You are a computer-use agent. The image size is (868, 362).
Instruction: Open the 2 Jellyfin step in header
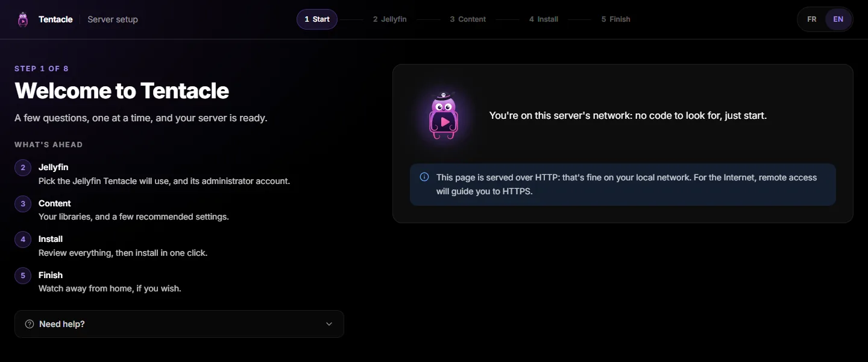coord(389,19)
